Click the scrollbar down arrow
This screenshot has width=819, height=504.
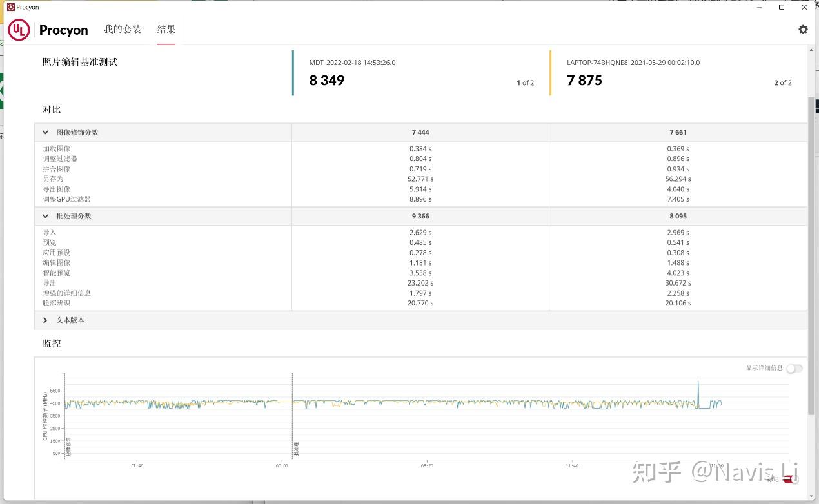point(811,496)
